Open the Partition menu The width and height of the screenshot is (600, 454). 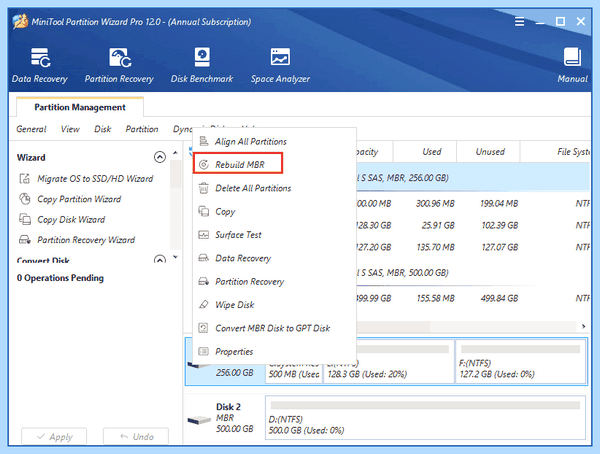point(142,129)
